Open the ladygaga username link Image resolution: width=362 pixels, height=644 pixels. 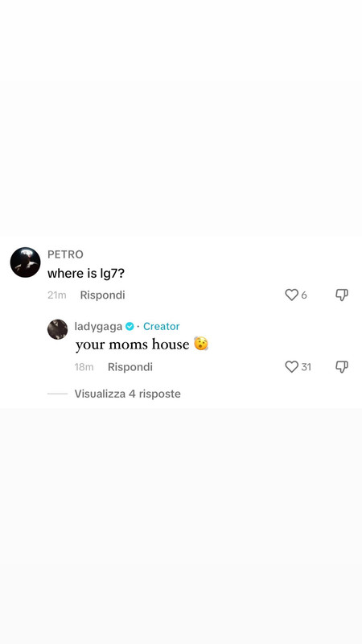tap(98, 327)
